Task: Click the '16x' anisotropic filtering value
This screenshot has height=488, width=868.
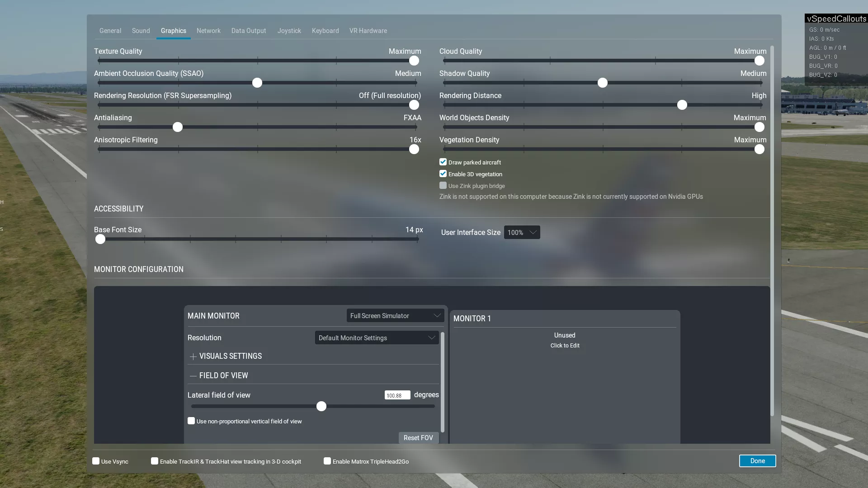Action: [415, 140]
